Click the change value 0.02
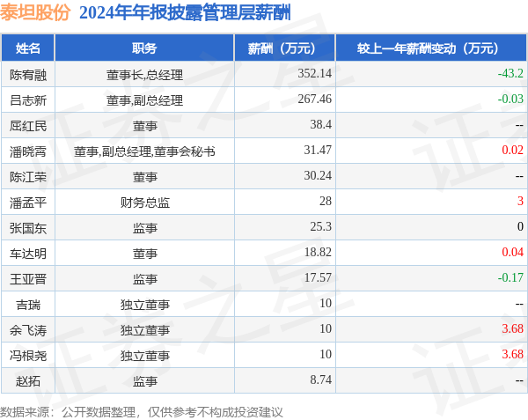The width and height of the screenshot is (528, 420). coord(512,151)
